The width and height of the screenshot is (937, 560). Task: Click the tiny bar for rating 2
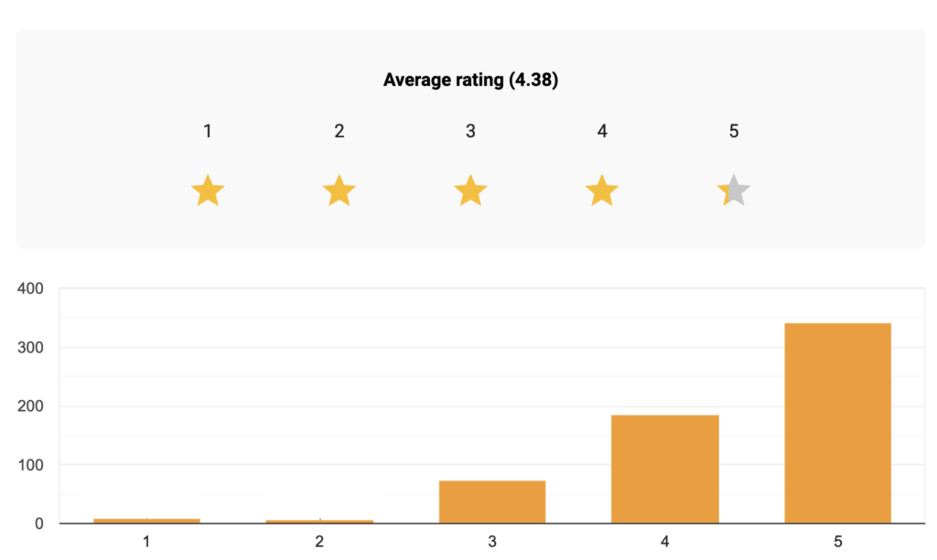[x=319, y=521]
